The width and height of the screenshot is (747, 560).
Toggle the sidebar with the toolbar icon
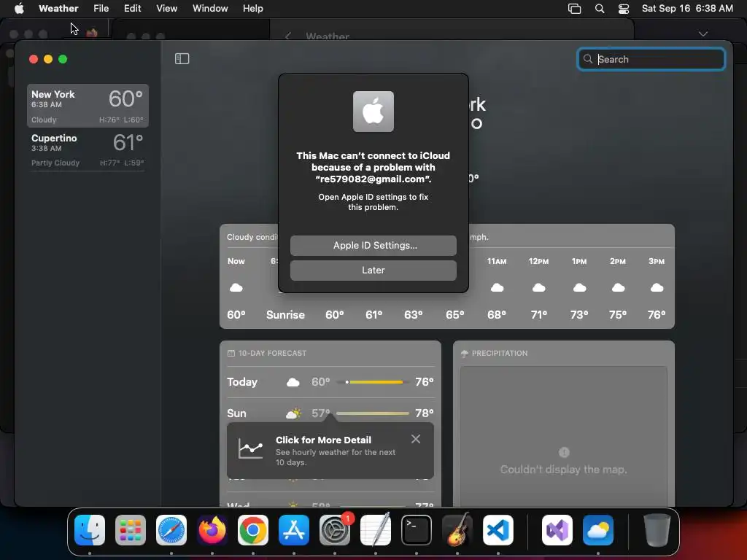[x=182, y=58]
